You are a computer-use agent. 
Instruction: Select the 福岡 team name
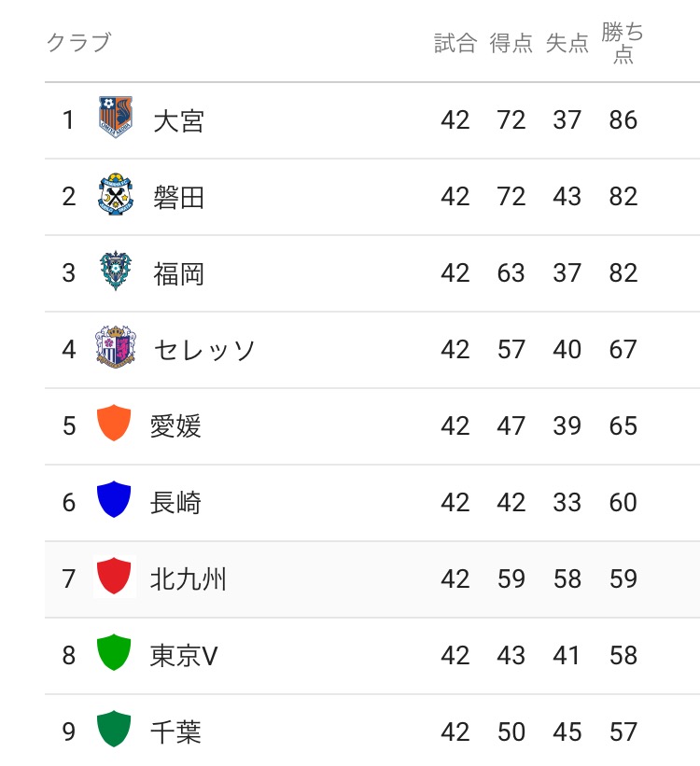[178, 273]
